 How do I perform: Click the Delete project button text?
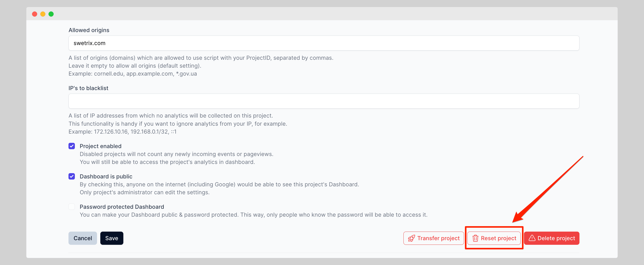[x=556, y=238]
